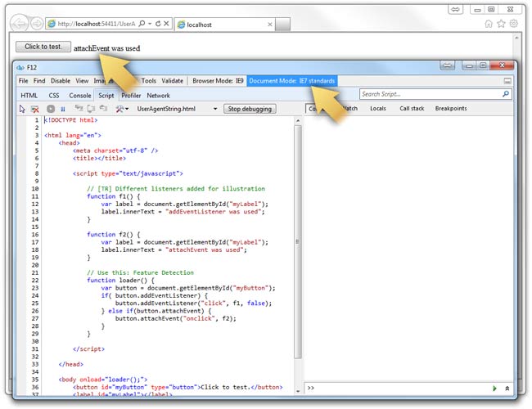
Task: Click the address bar search magnifier
Action: pyautogui.click(x=142, y=24)
